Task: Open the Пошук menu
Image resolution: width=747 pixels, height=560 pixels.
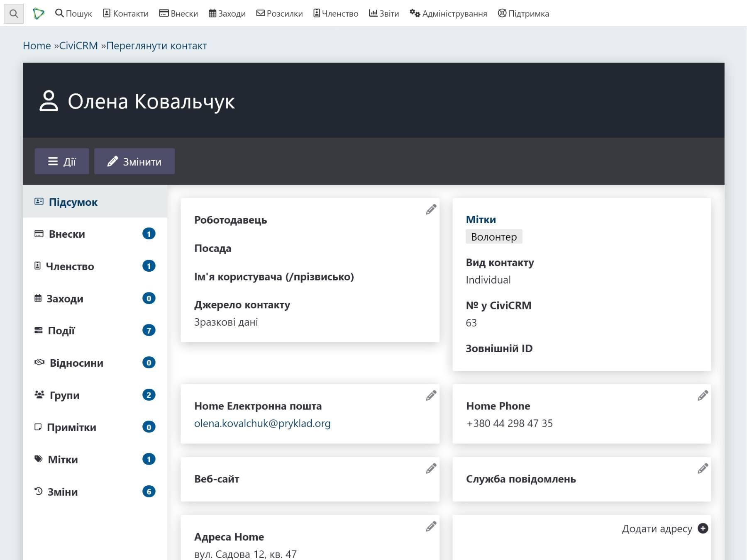Action: click(x=73, y=14)
